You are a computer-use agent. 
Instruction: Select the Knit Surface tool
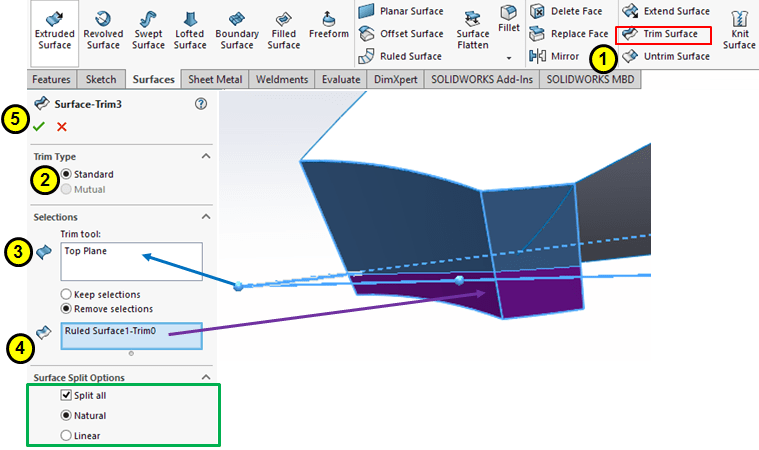(x=739, y=28)
